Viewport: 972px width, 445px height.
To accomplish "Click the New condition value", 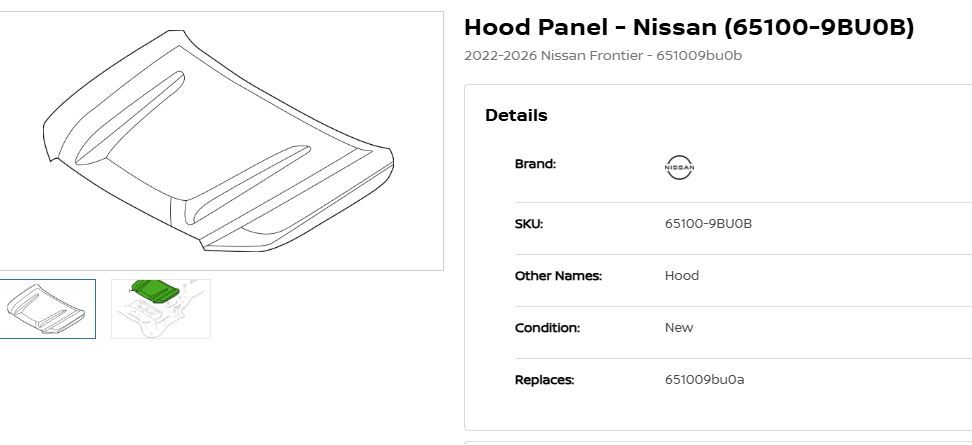I will coord(679,328).
